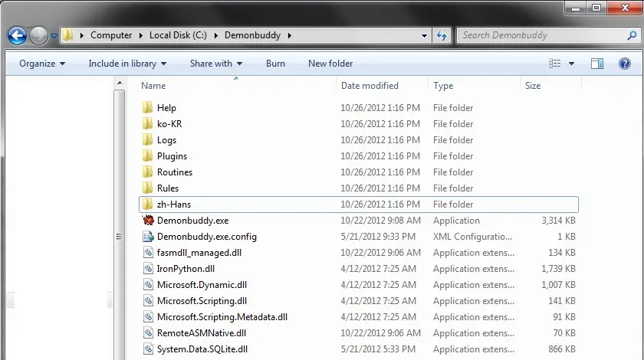Image resolution: width=644 pixels, height=360 pixels.
Task: Click the scrollbar up arrow
Action: click(120, 83)
